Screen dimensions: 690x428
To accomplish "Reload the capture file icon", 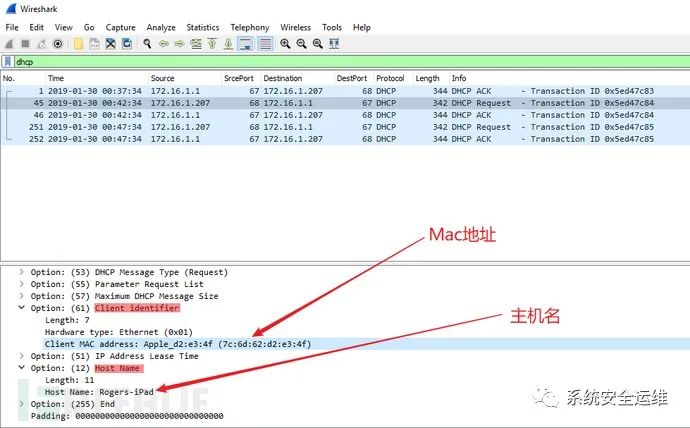I will click(127, 44).
